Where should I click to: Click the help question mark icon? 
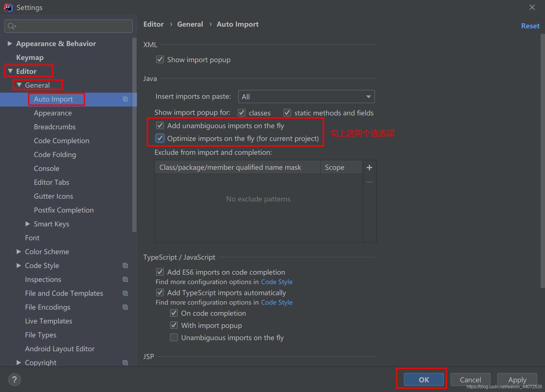coord(14,380)
